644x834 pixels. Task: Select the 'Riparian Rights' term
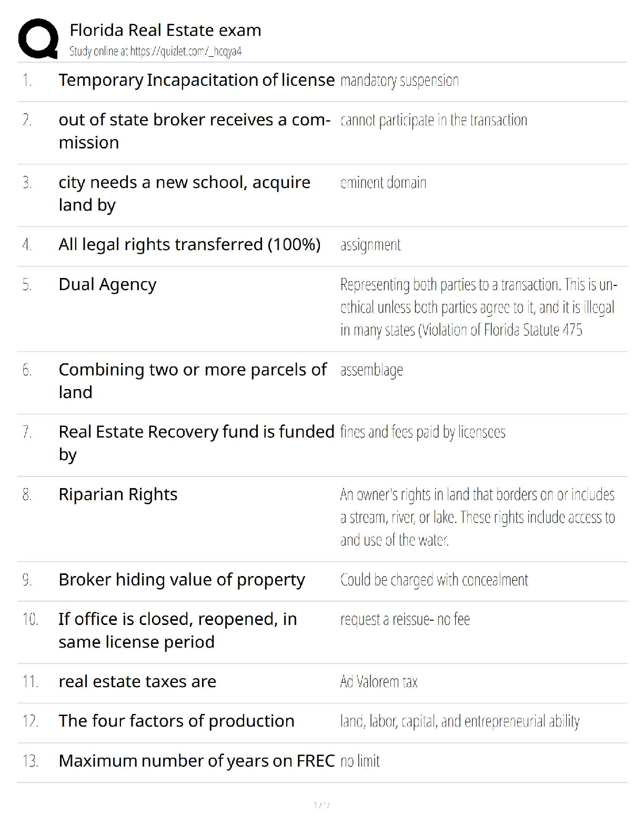point(118,494)
